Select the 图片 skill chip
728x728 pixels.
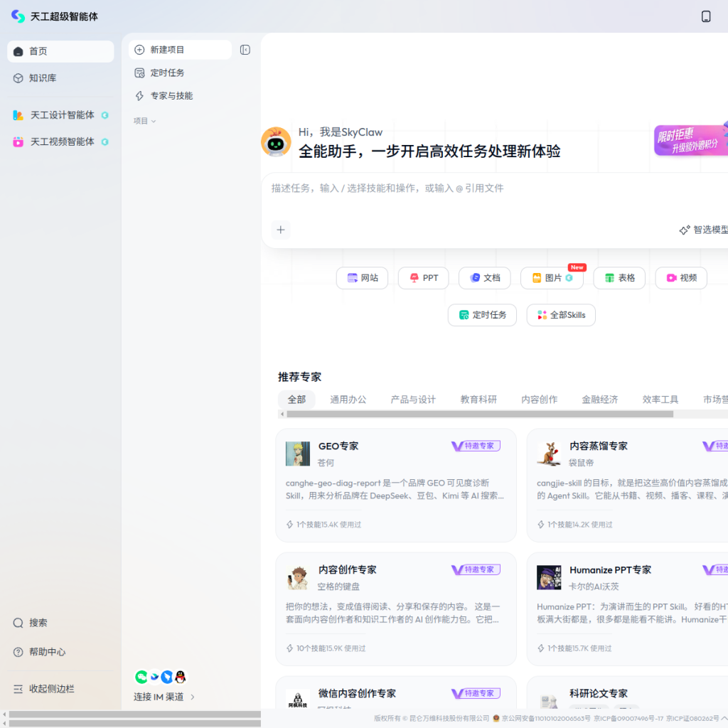point(552,278)
